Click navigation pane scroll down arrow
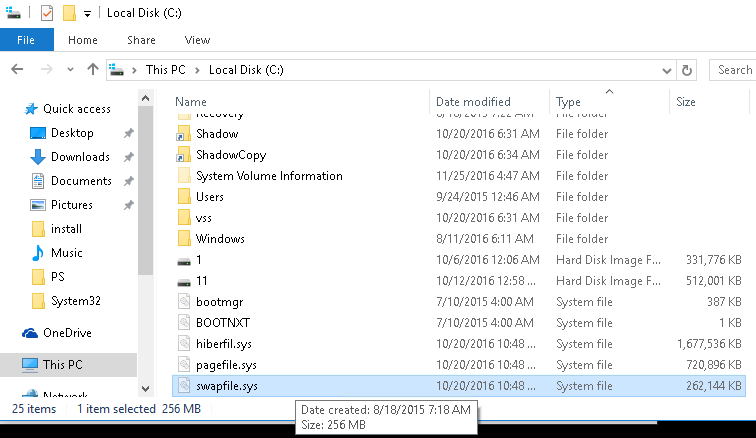Viewport: 756px width, 438px height. (x=146, y=388)
